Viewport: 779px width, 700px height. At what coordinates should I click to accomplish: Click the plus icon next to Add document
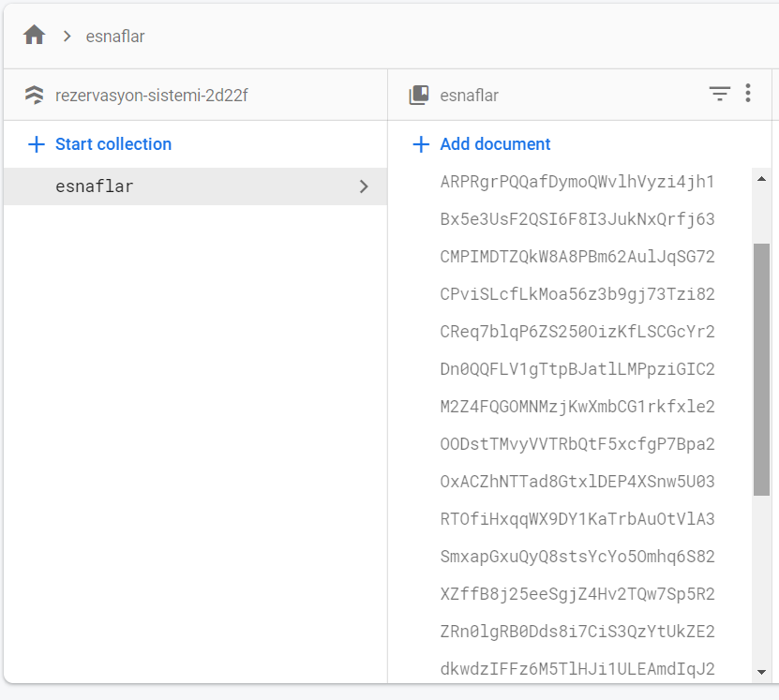pyautogui.click(x=422, y=143)
